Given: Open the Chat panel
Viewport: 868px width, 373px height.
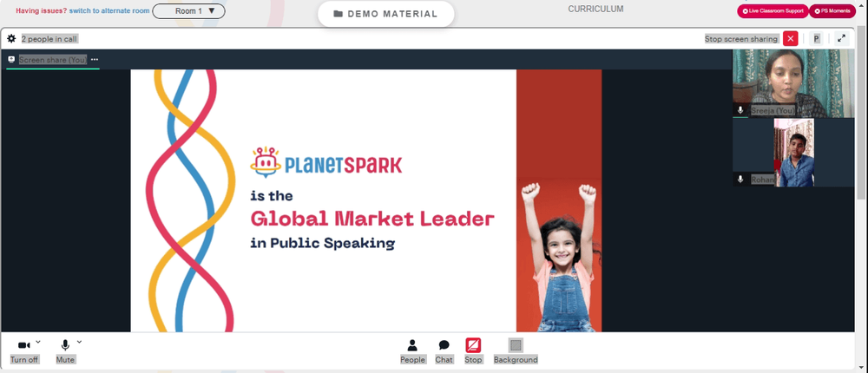Looking at the screenshot, I should 444,351.
